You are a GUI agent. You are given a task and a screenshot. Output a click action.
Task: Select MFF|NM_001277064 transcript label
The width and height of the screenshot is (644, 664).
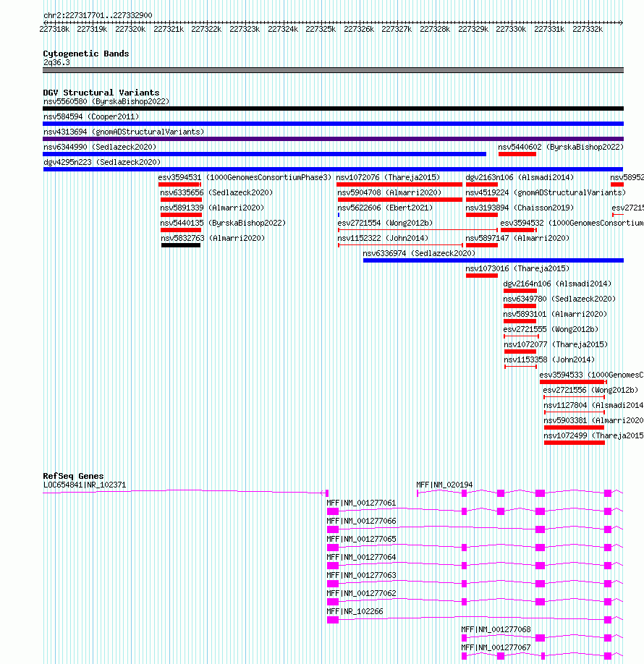click(361, 558)
